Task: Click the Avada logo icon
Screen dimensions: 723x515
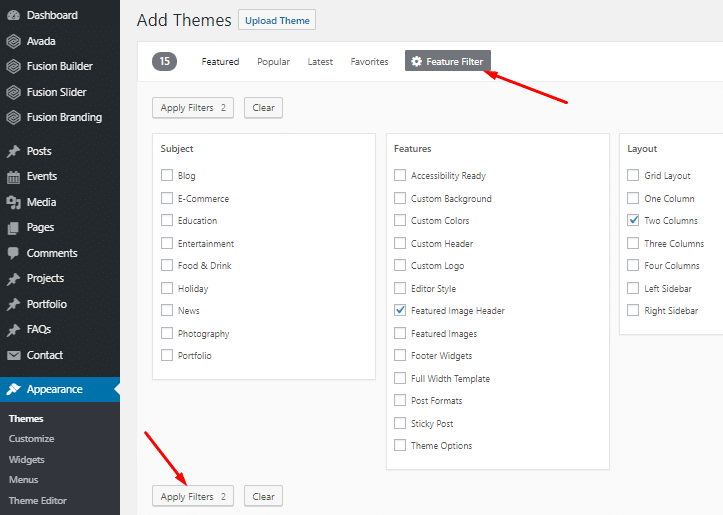Action: [x=13, y=41]
